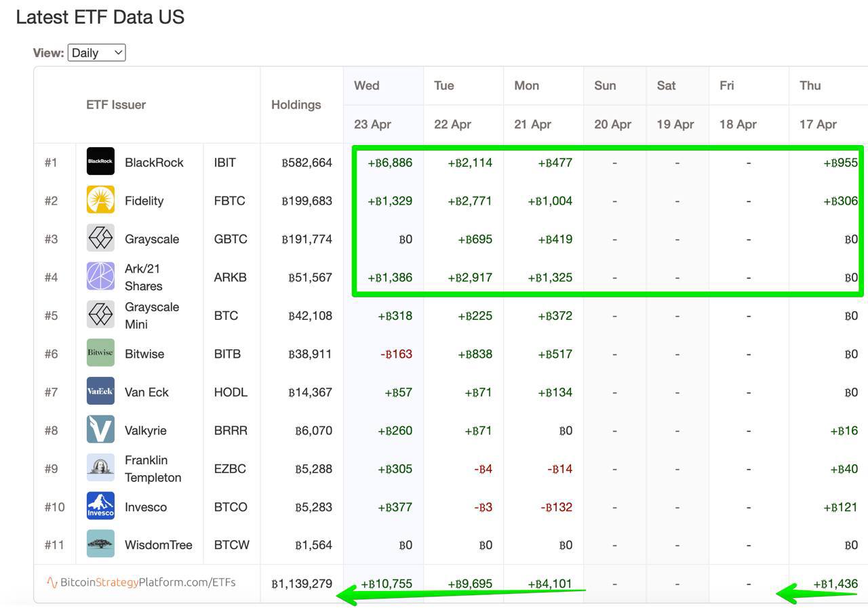Screen dimensions: 868x608
Task: Click the 23 Apr date header
Action: tap(373, 124)
